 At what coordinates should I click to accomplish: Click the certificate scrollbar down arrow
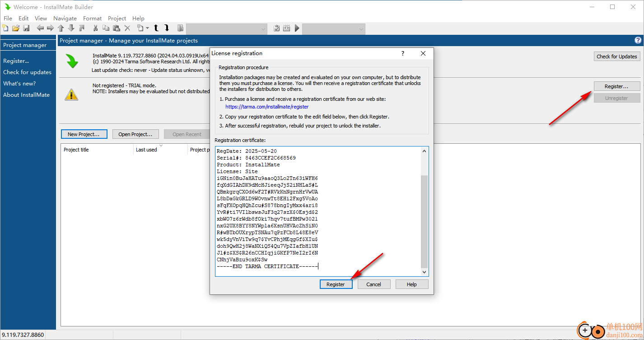click(x=424, y=272)
